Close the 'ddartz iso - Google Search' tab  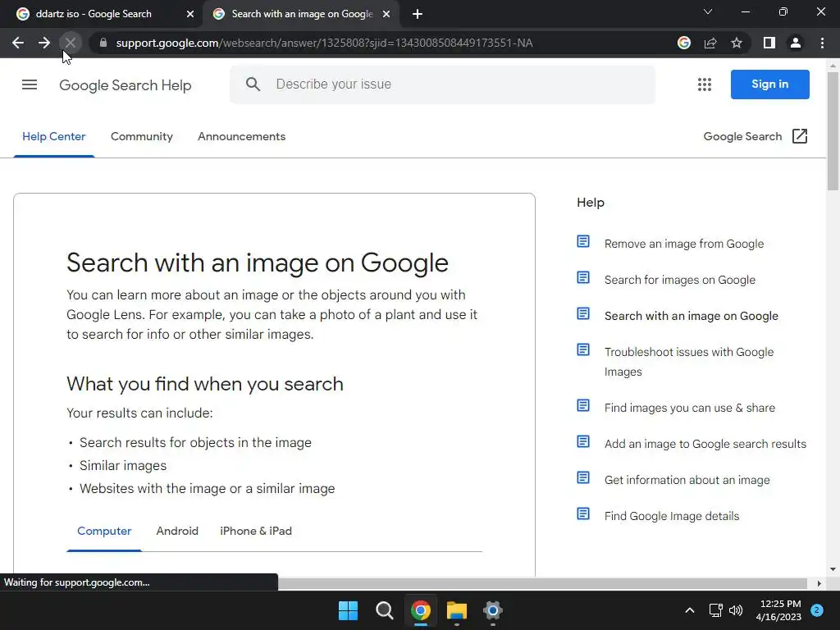pyautogui.click(x=190, y=14)
